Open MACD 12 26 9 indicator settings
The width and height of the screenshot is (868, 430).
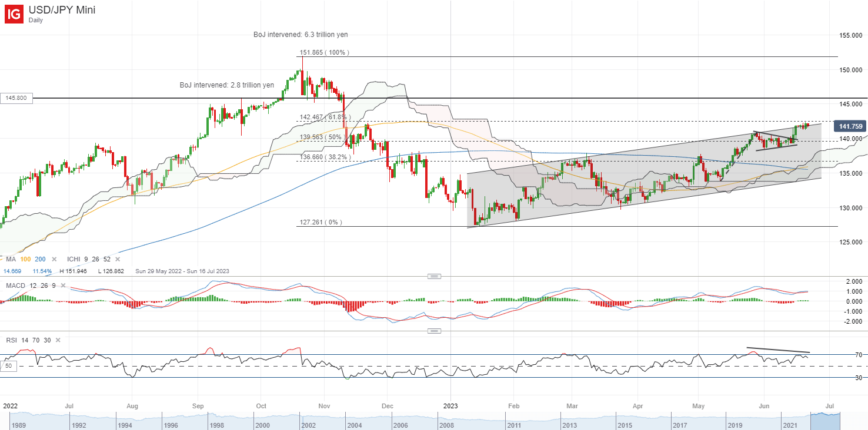pos(32,285)
